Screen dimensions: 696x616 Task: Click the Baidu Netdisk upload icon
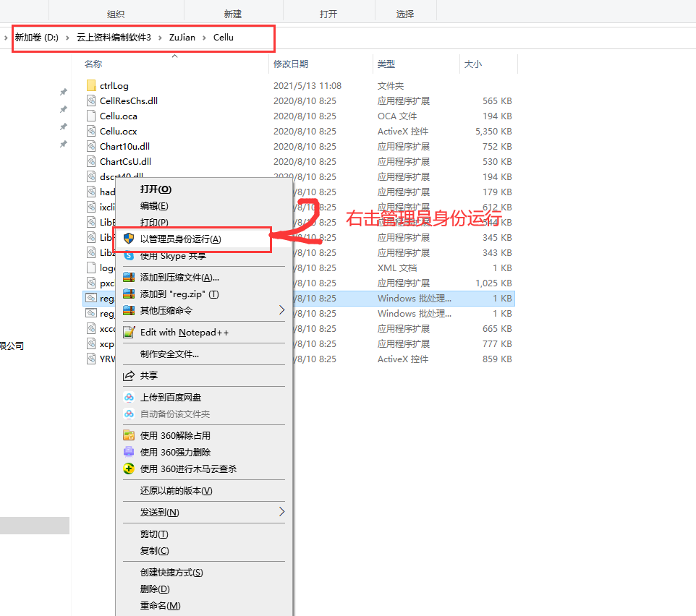tap(129, 398)
